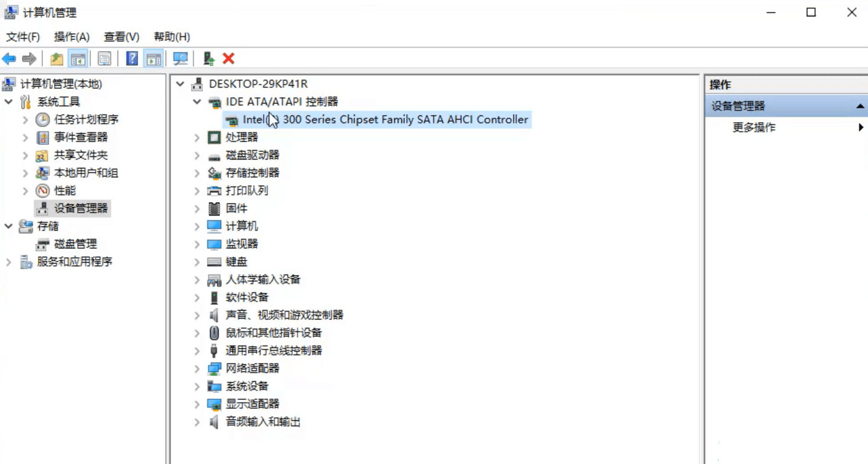Expand 服务和应用程序 in left tree

coord(9,262)
